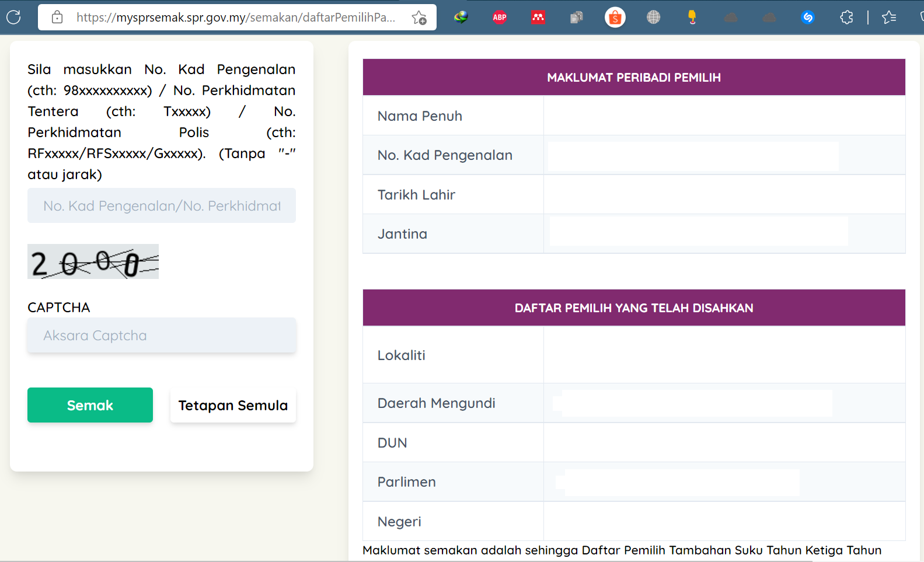Open the Favorites list star icon
924x562 pixels.
[889, 18]
